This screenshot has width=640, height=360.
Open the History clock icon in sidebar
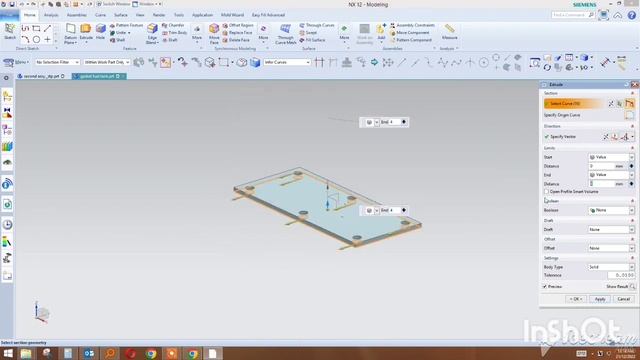pos(7,224)
